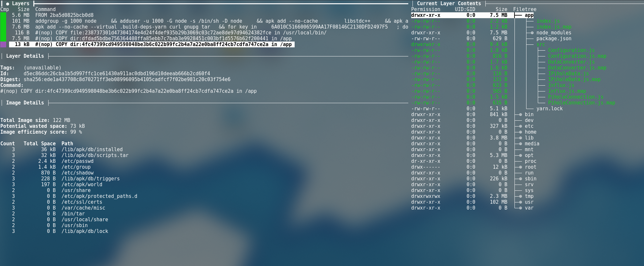Click the /etc/shadow path row
Image resolution: width=644 pixels, height=266 pixels.
coord(77,173)
